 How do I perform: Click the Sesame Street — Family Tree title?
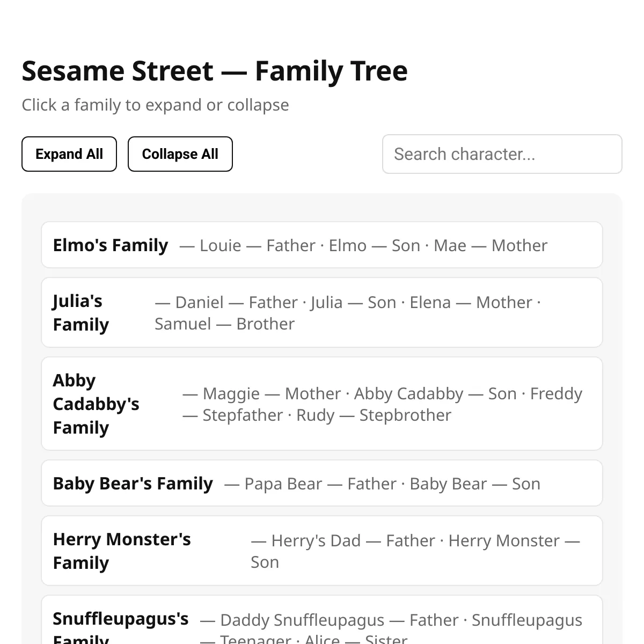click(x=215, y=71)
